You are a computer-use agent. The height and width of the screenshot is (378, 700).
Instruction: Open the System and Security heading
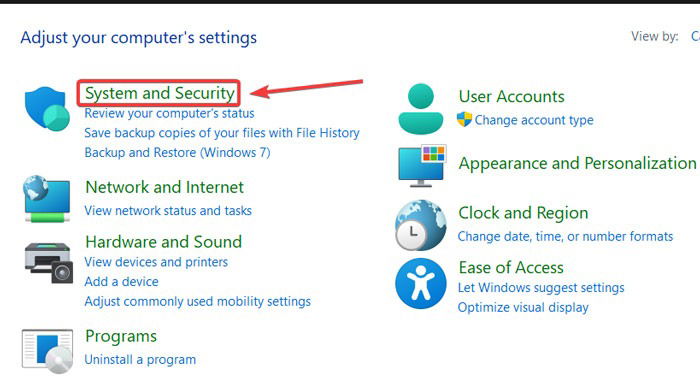pos(160,93)
